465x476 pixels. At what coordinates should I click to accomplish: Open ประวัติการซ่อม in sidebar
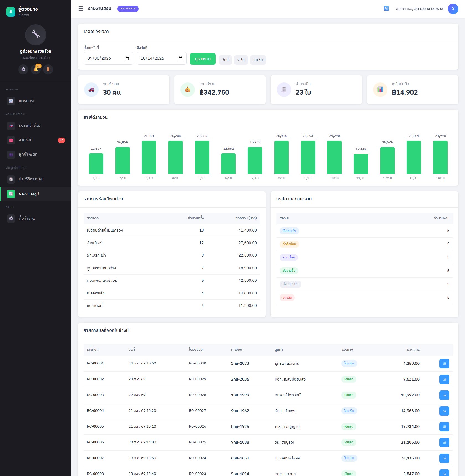(x=36, y=179)
